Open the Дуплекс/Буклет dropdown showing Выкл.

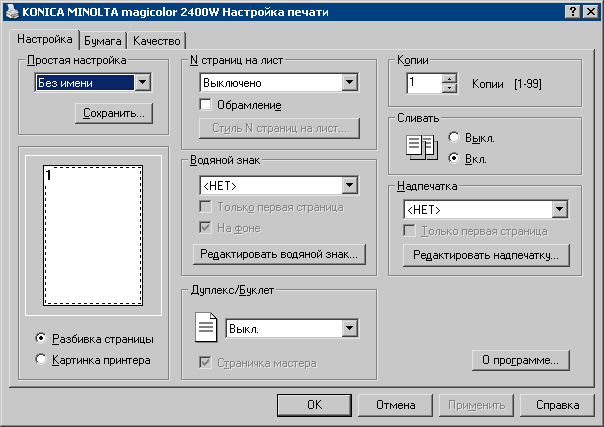(349, 328)
